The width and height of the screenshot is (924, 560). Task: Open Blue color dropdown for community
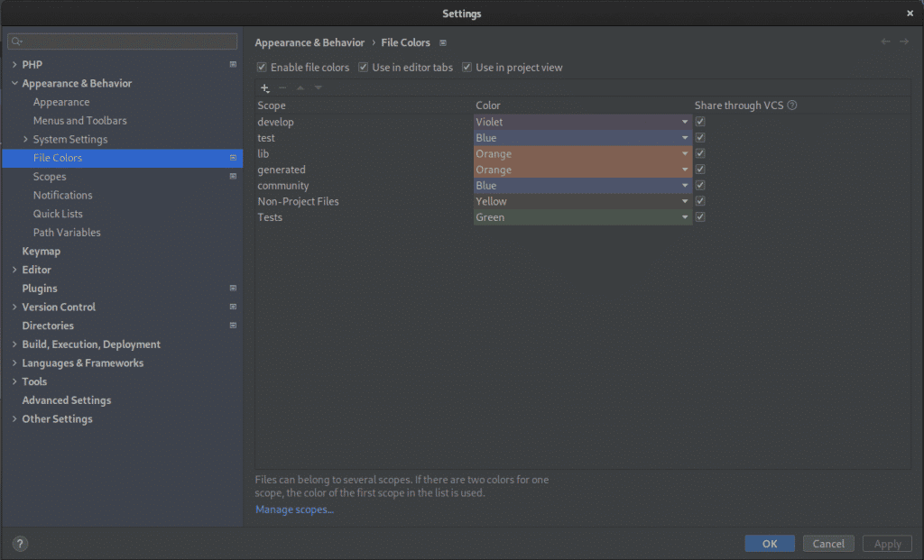[582, 186]
